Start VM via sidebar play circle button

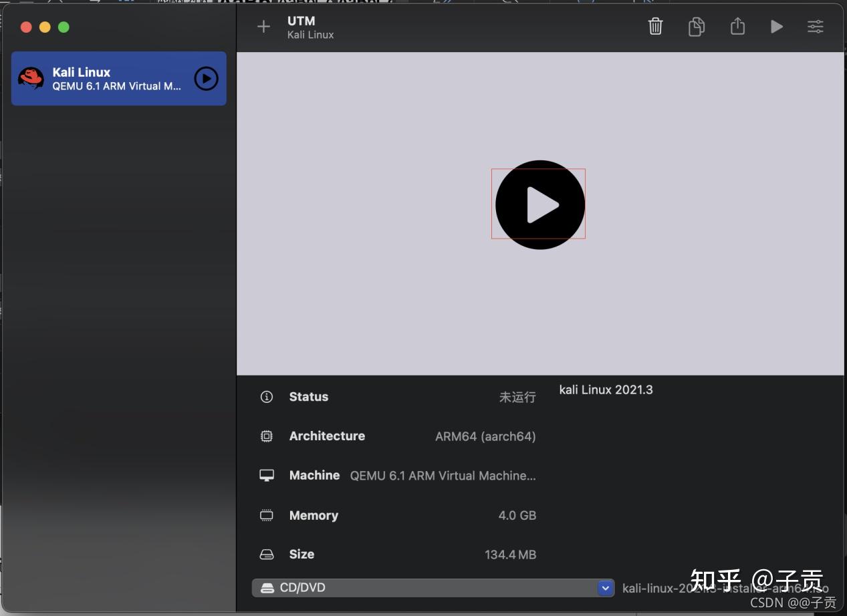click(x=206, y=78)
